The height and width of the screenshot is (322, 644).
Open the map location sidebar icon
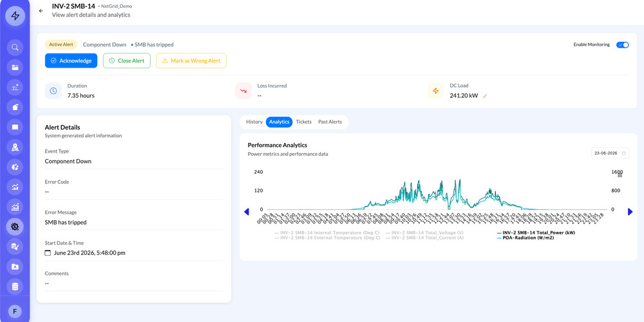coord(15,147)
